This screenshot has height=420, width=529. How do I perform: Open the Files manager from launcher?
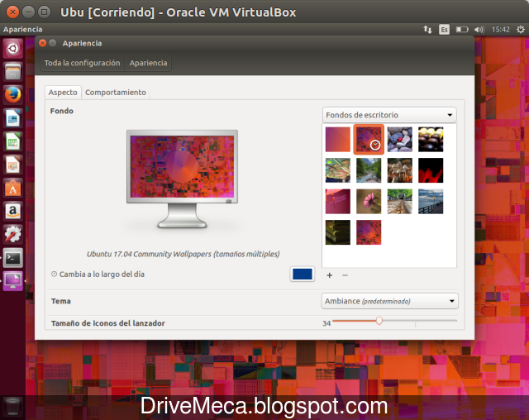[13, 72]
